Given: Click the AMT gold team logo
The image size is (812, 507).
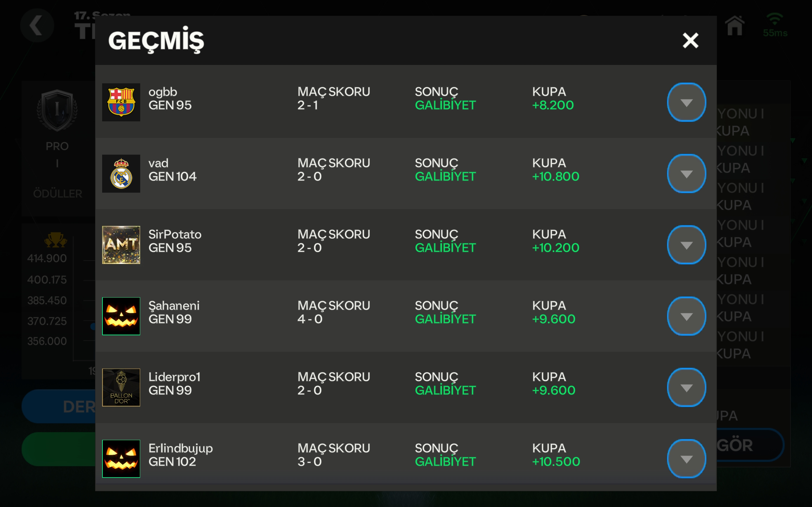Looking at the screenshot, I should point(121,245).
